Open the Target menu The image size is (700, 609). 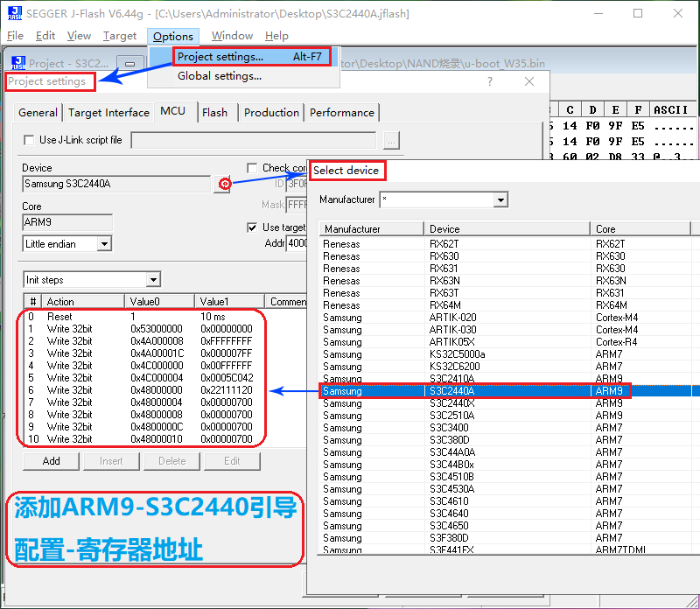tap(119, 36)
